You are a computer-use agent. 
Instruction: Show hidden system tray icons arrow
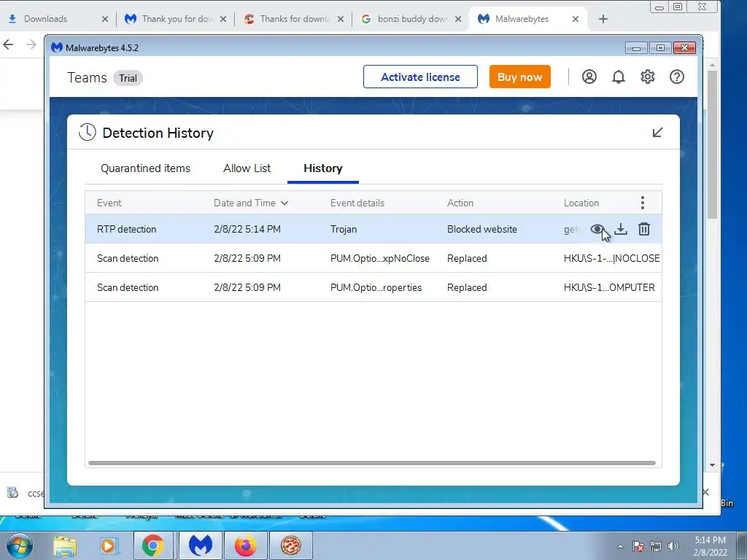[620, 547]
